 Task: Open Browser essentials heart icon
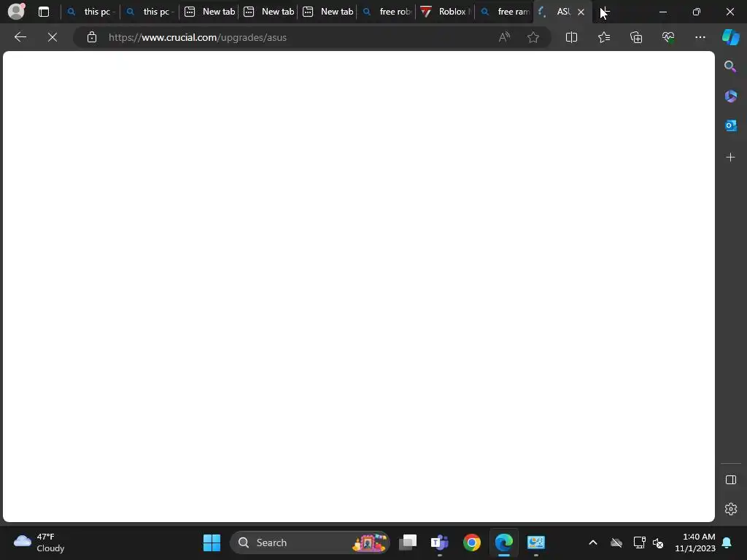(668, 37)
